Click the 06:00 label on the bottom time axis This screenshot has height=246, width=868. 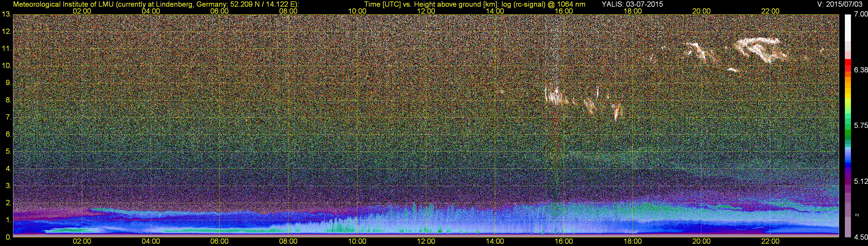coord(219,241)
